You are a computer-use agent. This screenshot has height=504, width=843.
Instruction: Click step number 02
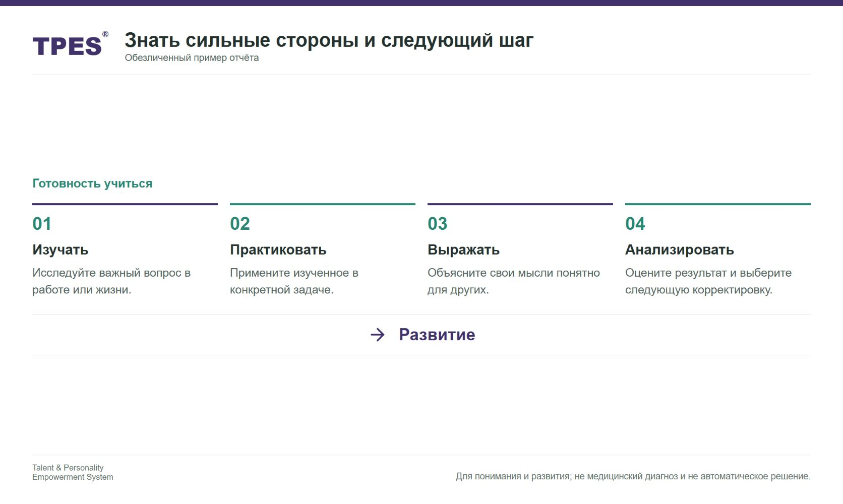point(240,224)
